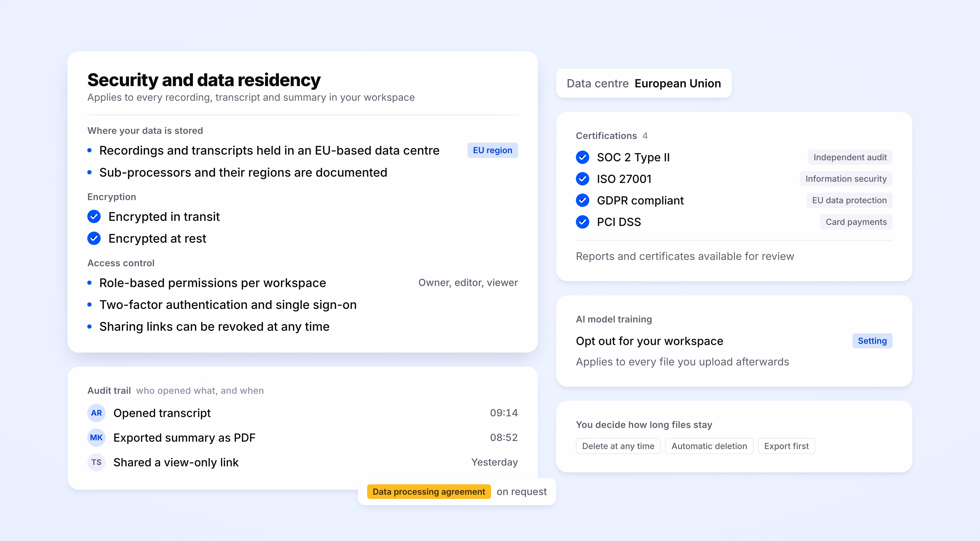The width and height of the screenshot is (980, 541).
Task: Click 'Applies to every file you upload afterwards'
Action: click(683, 362)
